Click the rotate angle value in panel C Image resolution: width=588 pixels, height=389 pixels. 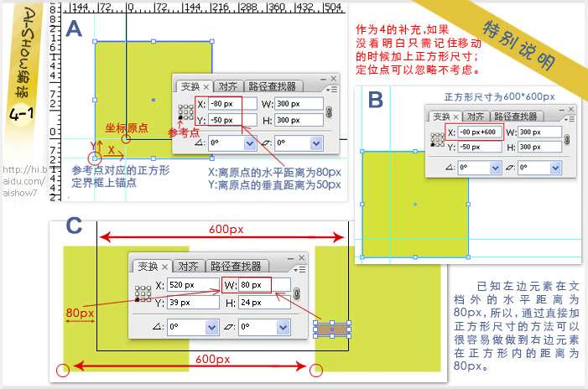186,327
